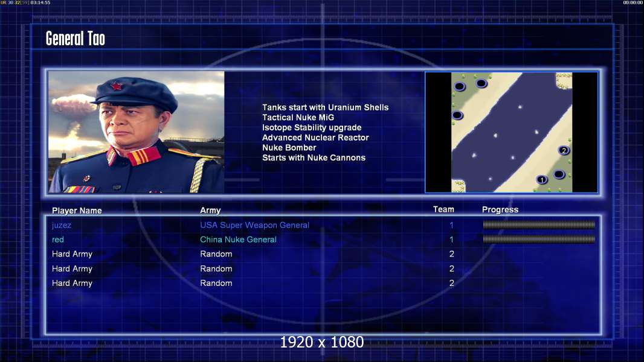Viewport: 644px width, 362px height.
Task: Click the 'Army' column header
Action: [x=210, y=211]
